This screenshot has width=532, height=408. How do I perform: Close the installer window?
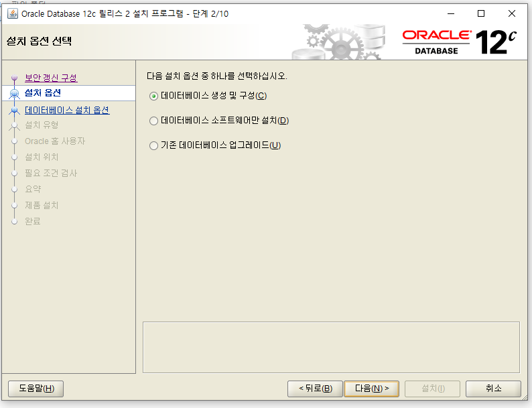coord(512,13)
